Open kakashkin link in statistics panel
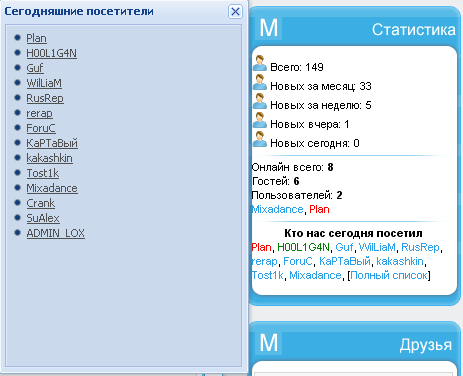 pyautogui.click(x=400, y=261)
